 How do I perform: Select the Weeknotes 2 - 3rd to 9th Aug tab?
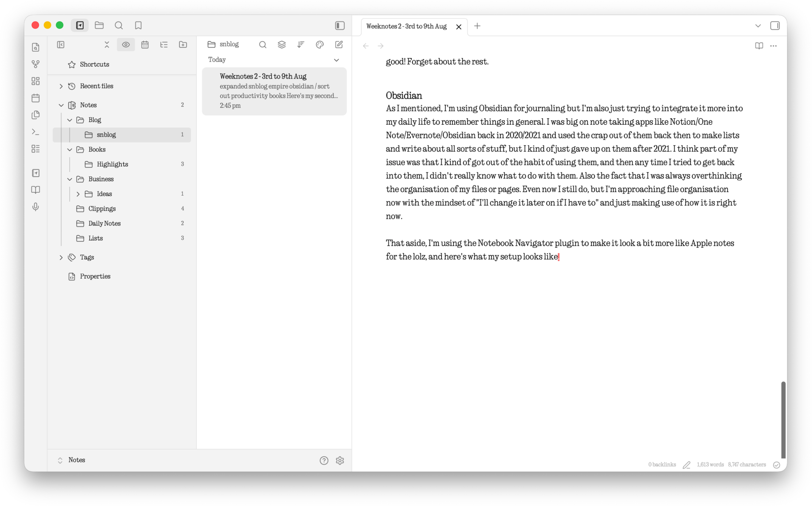click(406, 26)
